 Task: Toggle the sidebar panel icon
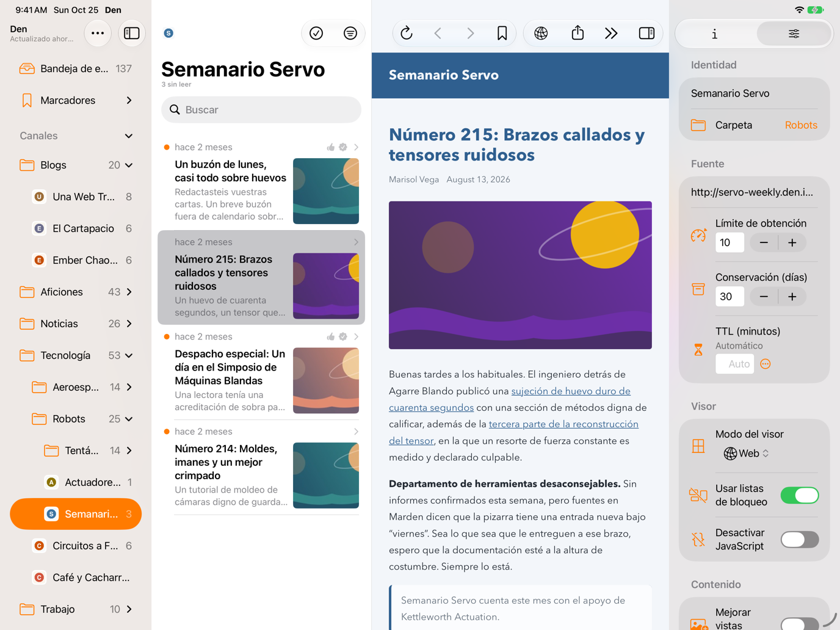coord(132,34)
